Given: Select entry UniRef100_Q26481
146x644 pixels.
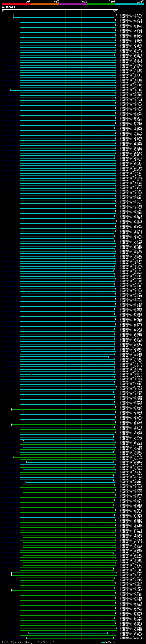Looking at the screenshot, I should click(x=131, y=95).
